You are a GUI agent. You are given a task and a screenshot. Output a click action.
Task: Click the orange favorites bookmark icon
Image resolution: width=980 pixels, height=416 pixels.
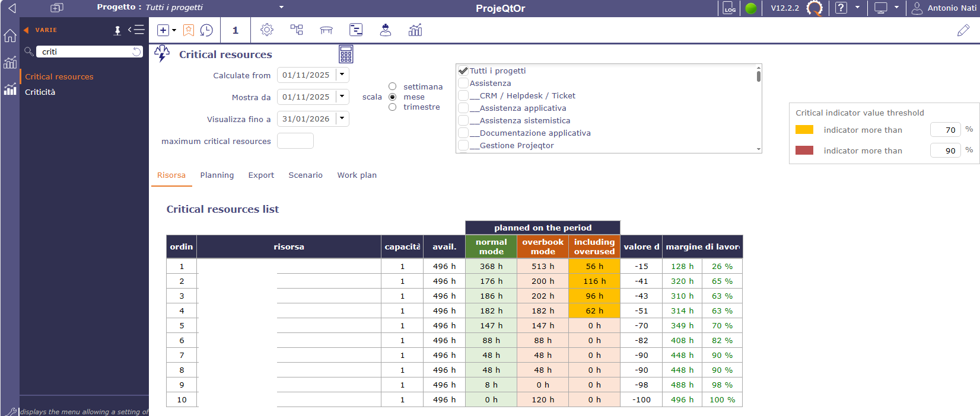click(189, 30)
